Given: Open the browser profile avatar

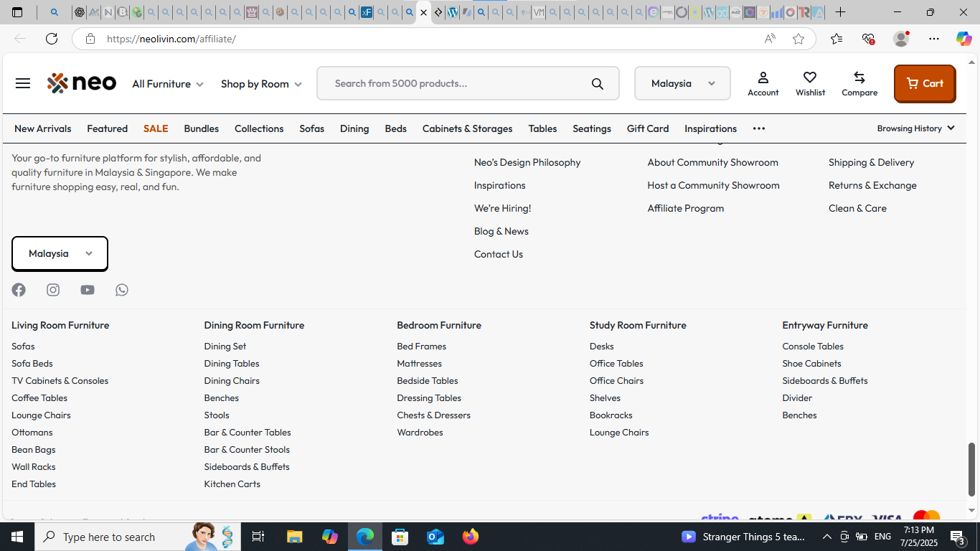Looking at the screenshot, I should click(x=901, y=39).
